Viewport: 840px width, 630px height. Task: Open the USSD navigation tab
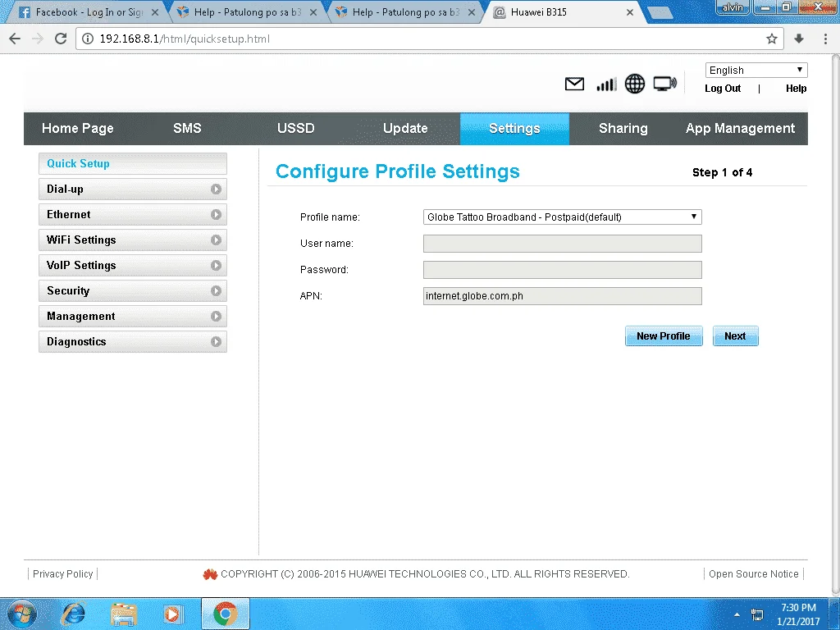tap(295, 129)
